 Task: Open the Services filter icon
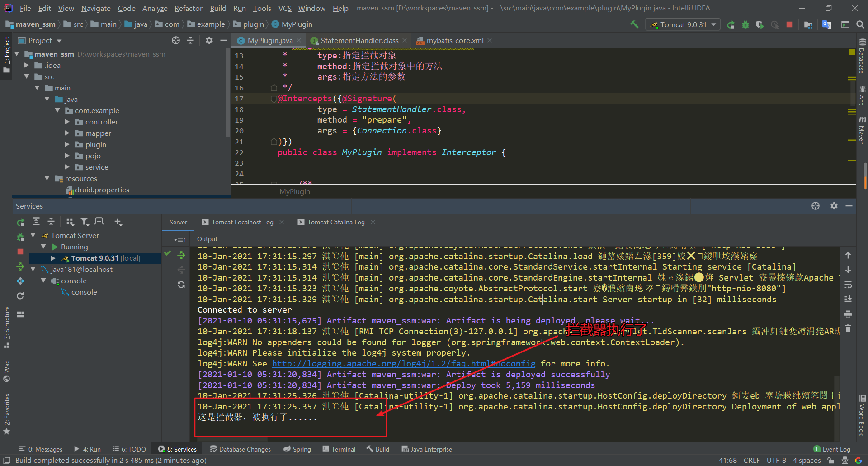pos(85,221)
